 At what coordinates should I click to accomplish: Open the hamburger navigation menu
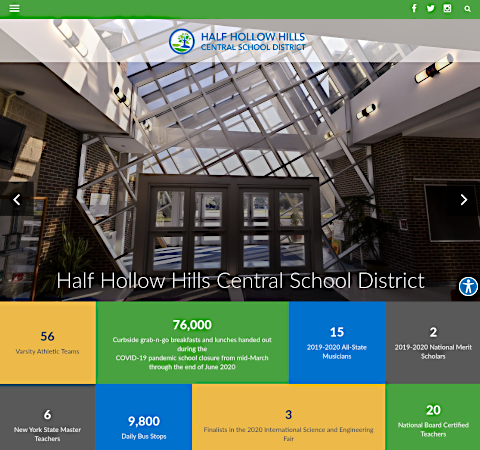[x=14, y=8]
